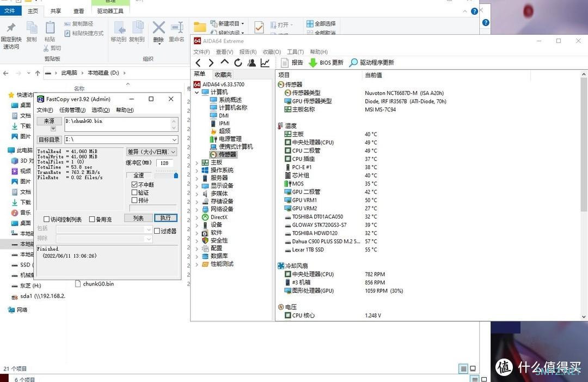588x382 pixels.
Task: Open 工具(T) menu in AIDA64
Action: [296, 52]
